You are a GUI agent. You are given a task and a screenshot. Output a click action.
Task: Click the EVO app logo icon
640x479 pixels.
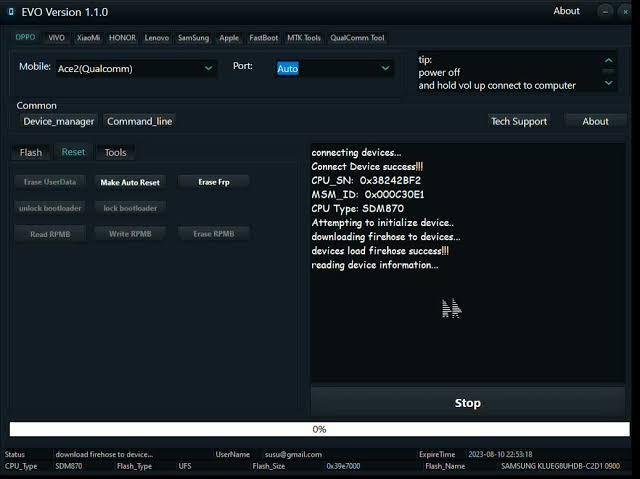click(12, 12)
